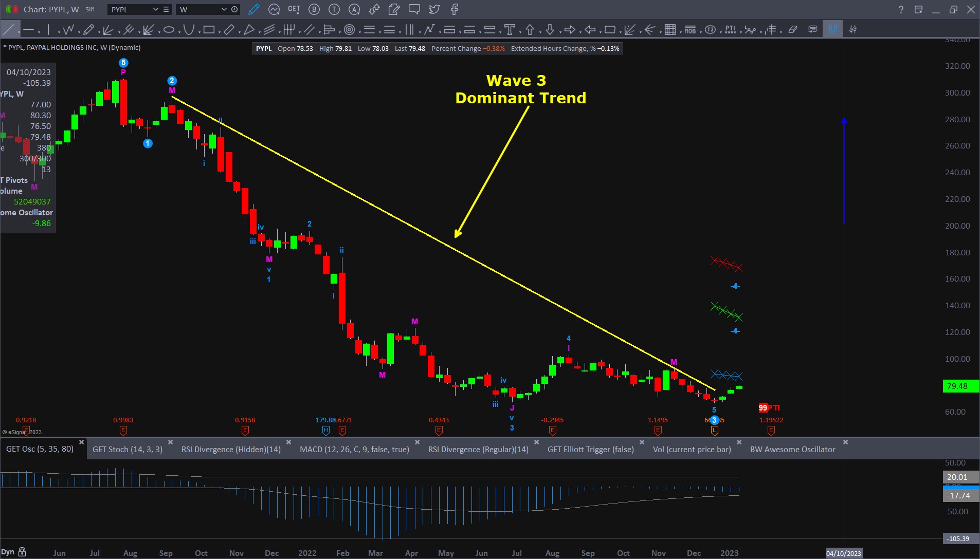The width and height of the screenshot is (980, 559).
Task: Toggle the SIM mode indicator
Action: click(90, 9)
